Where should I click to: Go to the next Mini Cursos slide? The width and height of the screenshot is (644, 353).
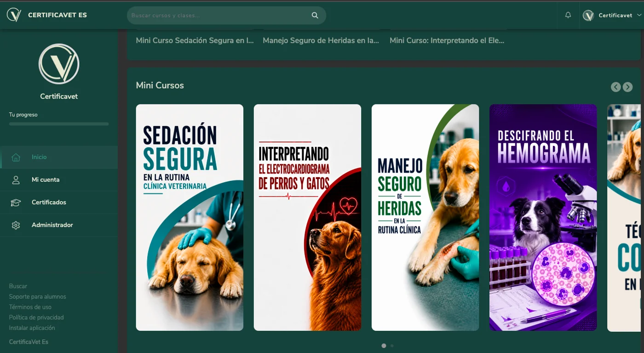(x=627, y=87)
